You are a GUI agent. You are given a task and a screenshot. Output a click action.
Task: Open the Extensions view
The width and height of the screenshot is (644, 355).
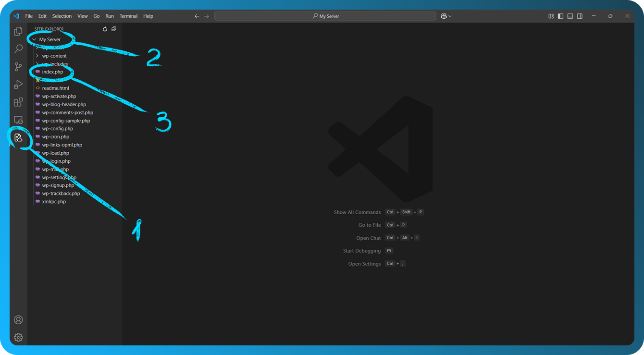coord(18,102)
